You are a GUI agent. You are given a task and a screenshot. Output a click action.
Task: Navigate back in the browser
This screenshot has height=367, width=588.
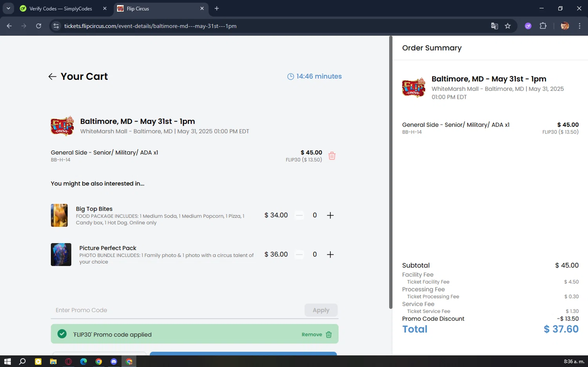coord(9,26)
